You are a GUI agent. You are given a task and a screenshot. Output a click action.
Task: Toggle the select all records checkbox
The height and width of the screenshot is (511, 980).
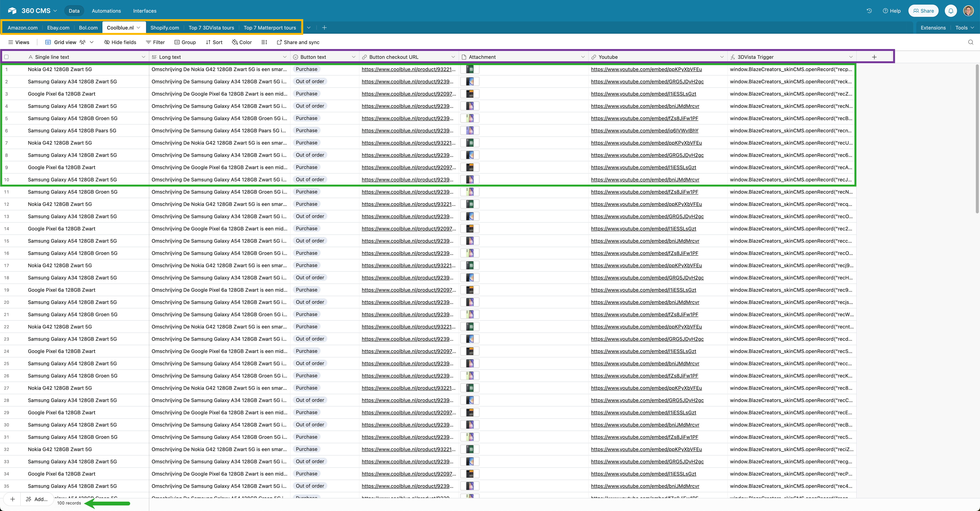[x=6, y=57]
